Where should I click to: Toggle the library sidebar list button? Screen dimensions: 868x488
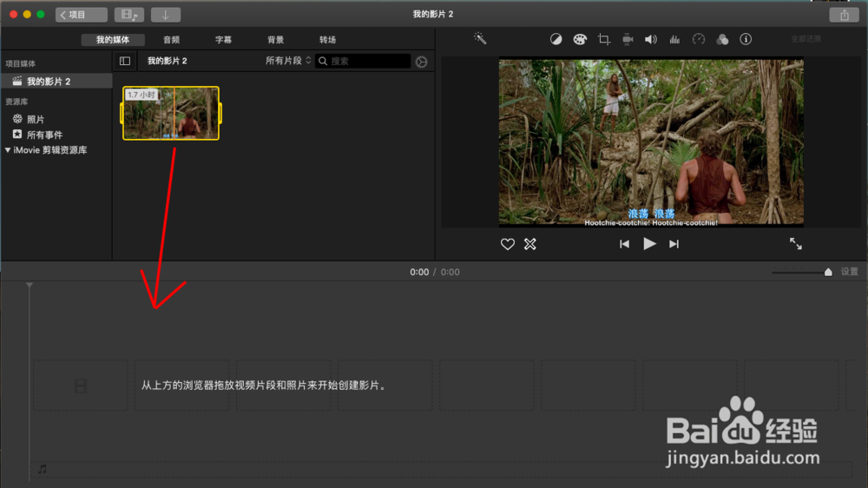coord(125,61)
